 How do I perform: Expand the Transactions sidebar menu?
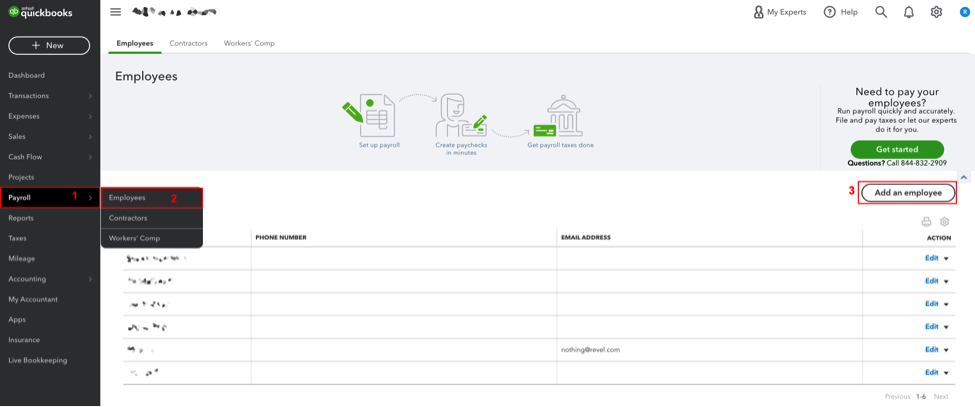point(90,96)
